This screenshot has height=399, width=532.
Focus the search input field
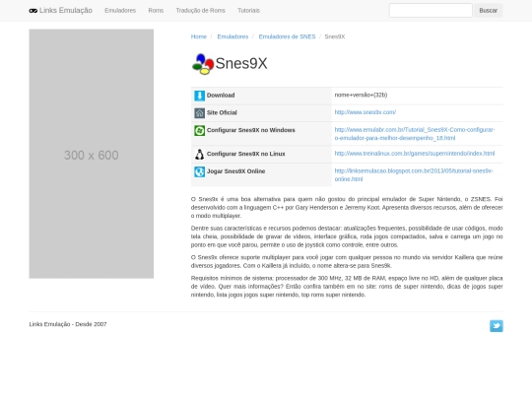[x=431, y=11]
